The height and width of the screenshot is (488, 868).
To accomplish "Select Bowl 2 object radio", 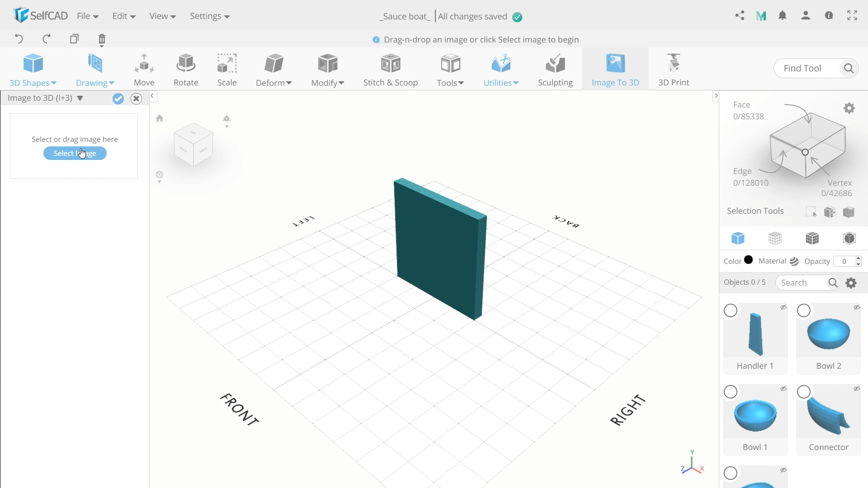I will (x=804, y=311).
